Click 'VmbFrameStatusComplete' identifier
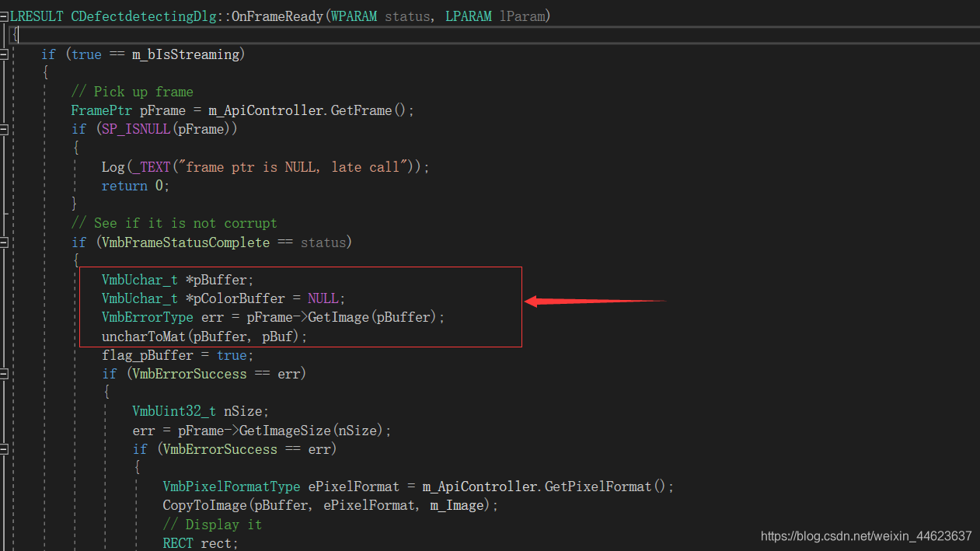 pyautogui.click(x=185, y=242)
